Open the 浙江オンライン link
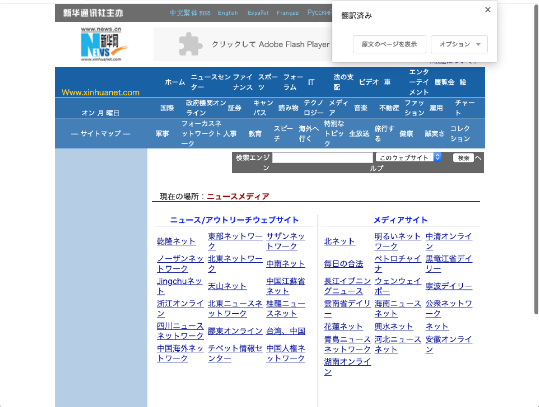The image size is (539, 407). point(180,308)
